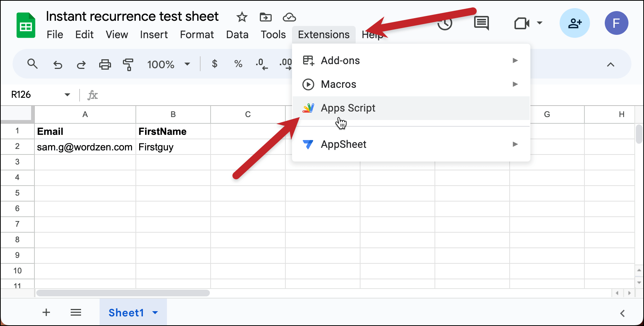This screenshot has height=326, width=644.
Task: Open the Insert menu
Action: tap(154, 34)
